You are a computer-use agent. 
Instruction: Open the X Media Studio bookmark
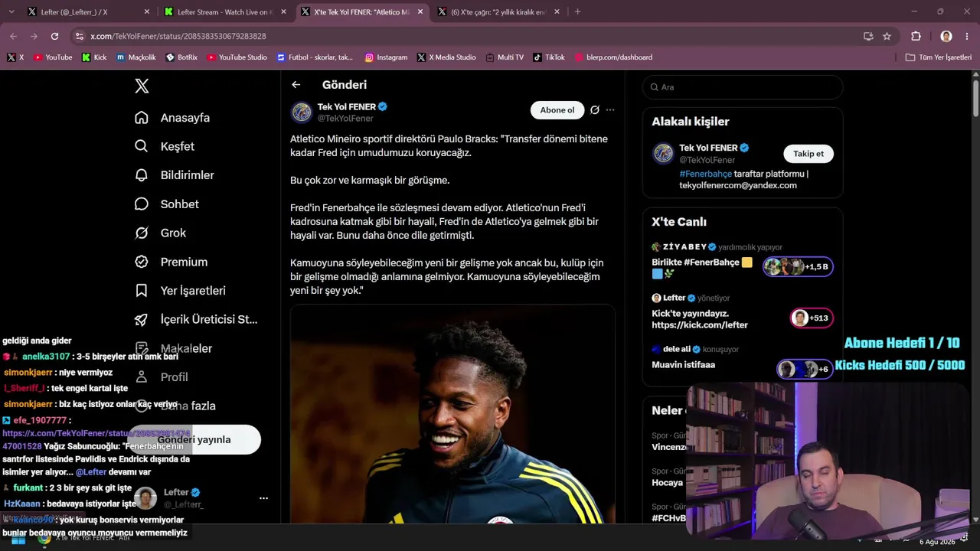tap(446, 57)
